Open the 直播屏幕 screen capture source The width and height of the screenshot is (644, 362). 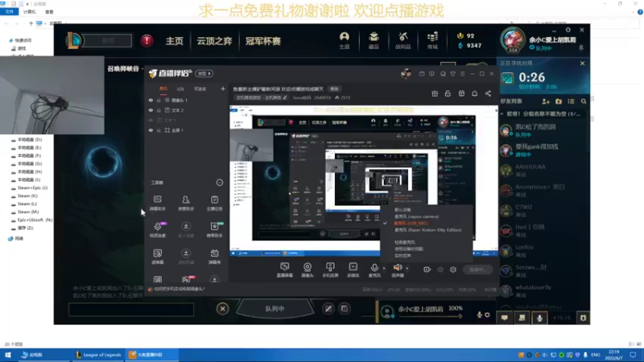[x=284, y=270]
